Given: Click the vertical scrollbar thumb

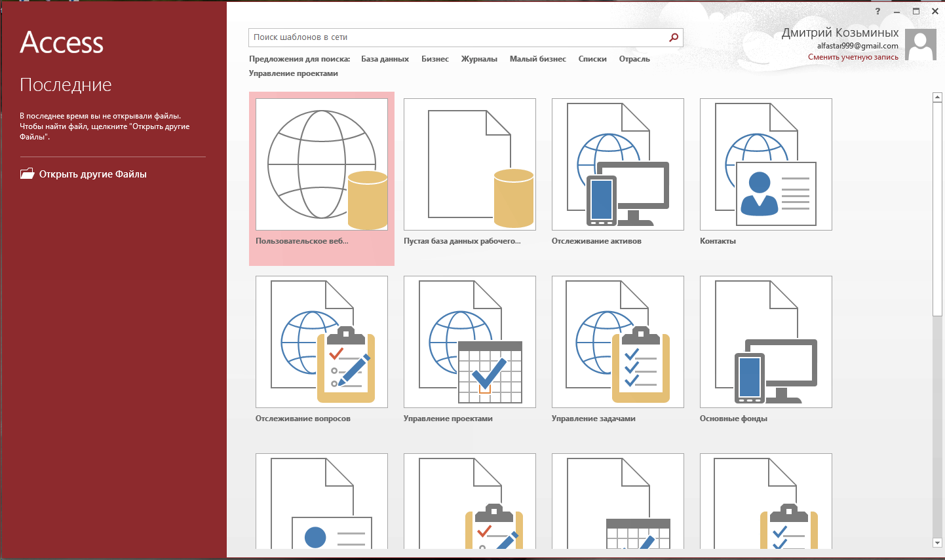Looking at the screenshot, I should pyautogui.click(x=937, y=209).
